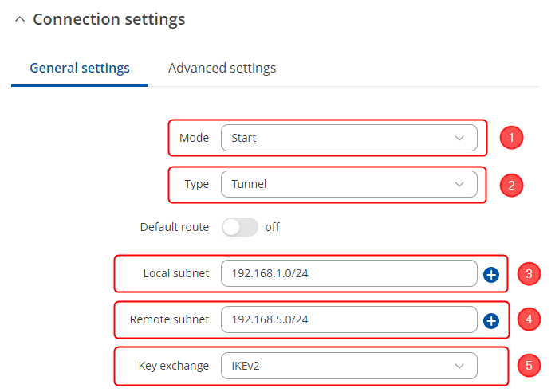This screenshot has width=559, height=392.
Task: Open the Advanced settings tab
Action: (222, 68)
